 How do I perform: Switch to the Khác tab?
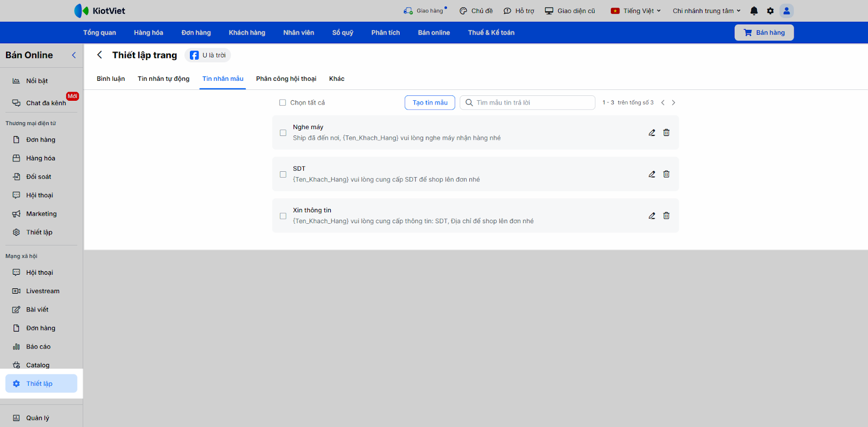[x=337, y=79]
